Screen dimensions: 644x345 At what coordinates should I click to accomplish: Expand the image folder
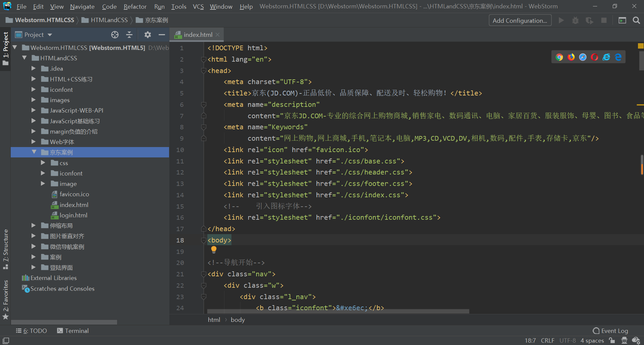coord(43,184)
